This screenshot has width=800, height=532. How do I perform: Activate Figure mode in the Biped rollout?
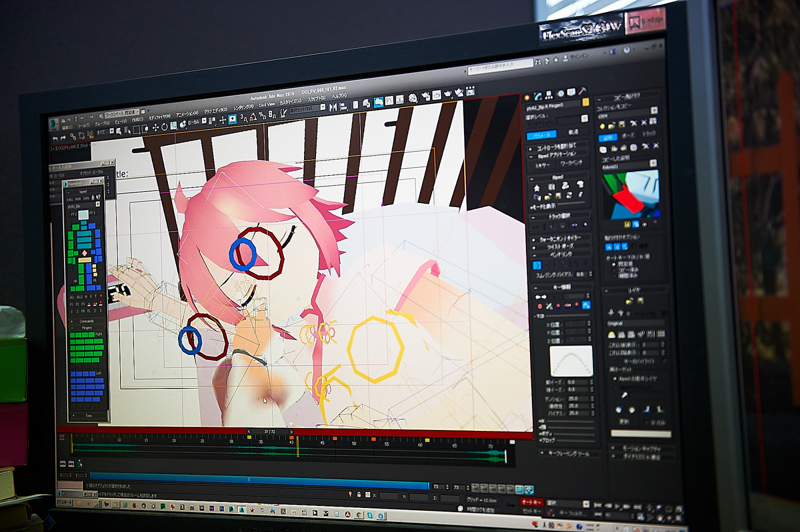536,186
